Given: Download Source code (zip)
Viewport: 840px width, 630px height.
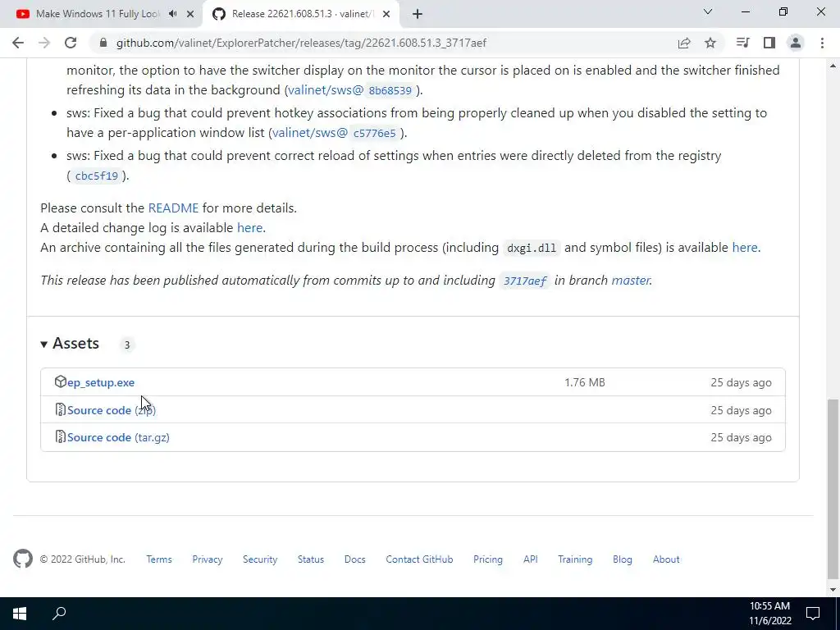Looking at the screenshot, I should click(x=112, y=410).
